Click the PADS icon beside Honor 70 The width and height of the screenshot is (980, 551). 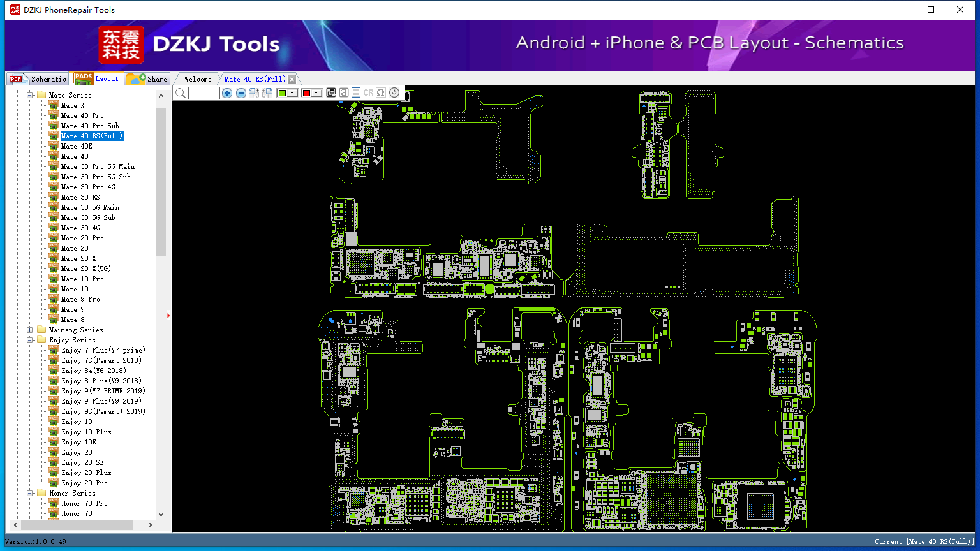point(54,513)
